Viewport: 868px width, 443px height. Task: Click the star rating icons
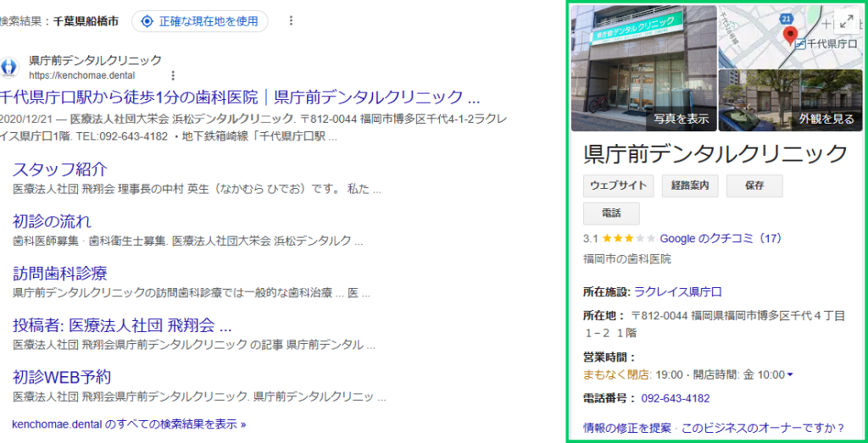(x=629, y=239)
